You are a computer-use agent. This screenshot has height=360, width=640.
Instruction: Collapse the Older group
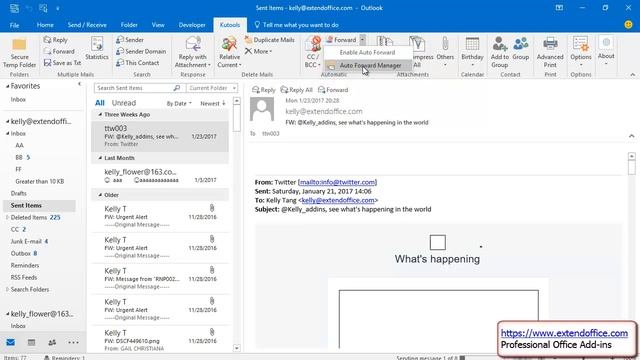coord(100,195)
